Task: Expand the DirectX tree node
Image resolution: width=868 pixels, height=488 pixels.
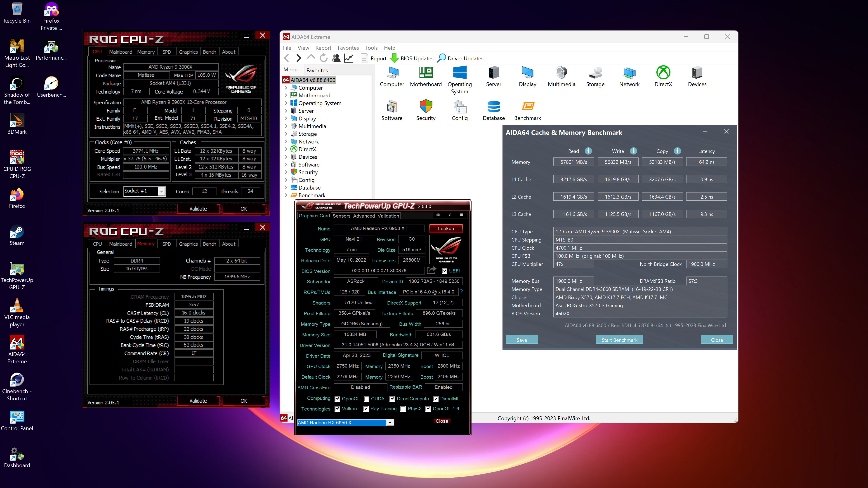Action: [x=286, y=149]
